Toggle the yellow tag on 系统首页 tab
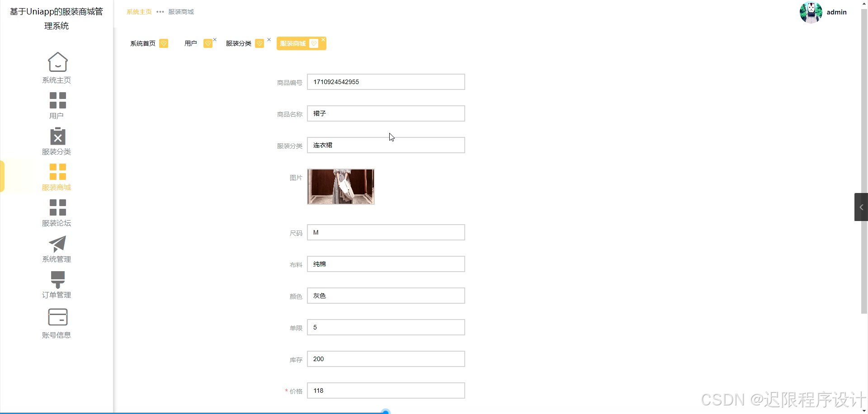This screenshot has width=868, height=414. point(164,43)
